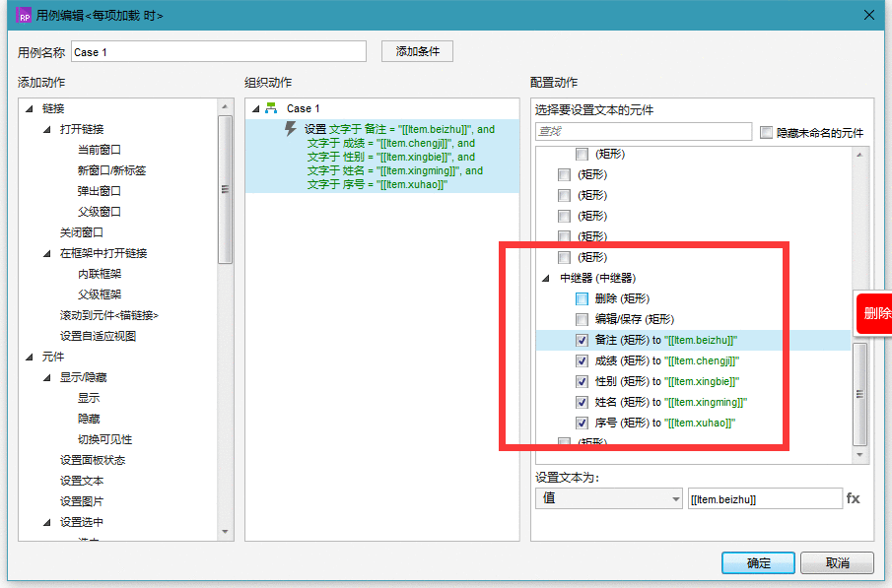Click the [[Item.beizhu]] value input field

[765, 498]
